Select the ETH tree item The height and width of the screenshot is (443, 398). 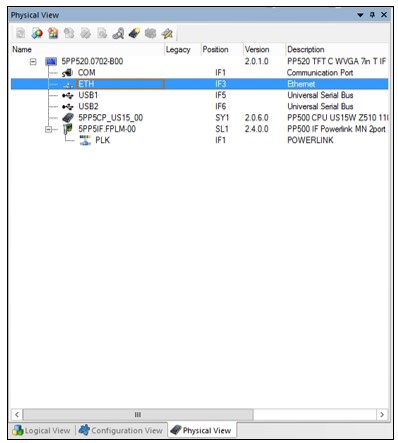86,84
